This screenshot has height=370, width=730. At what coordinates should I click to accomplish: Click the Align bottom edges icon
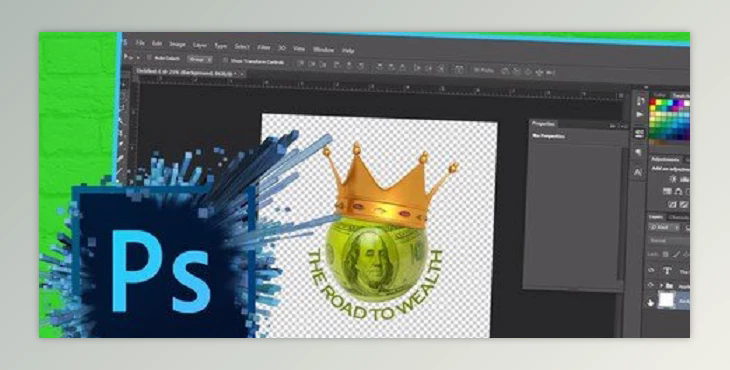coord(324,65)
